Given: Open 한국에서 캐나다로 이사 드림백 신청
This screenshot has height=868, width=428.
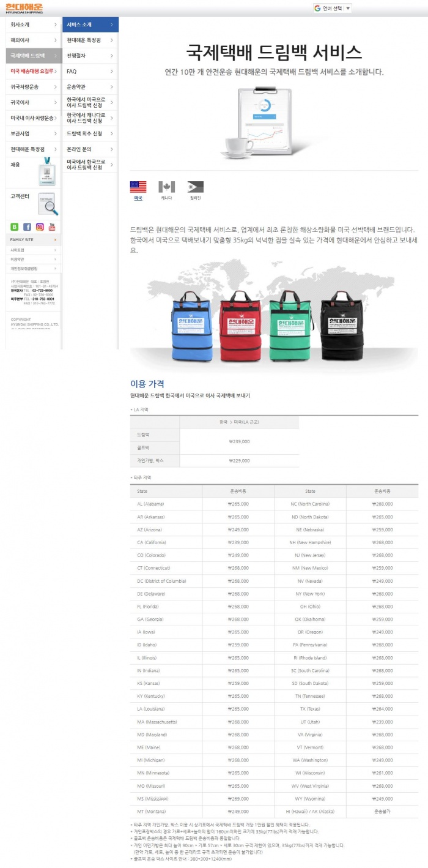Looking at the screenshot, I should coord(90,118).
